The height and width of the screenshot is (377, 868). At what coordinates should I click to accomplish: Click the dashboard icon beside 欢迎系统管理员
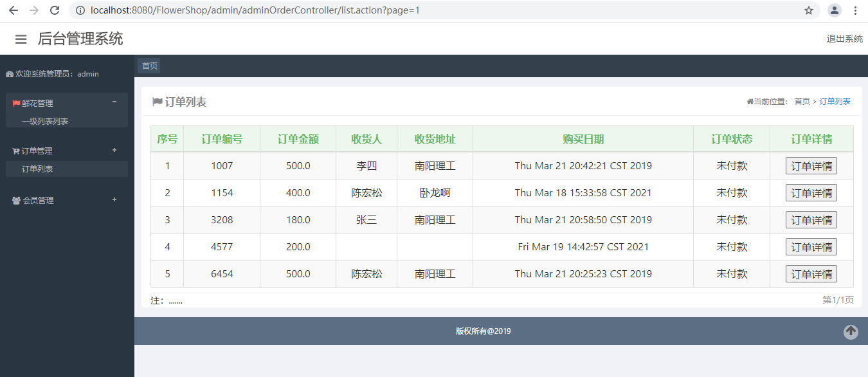pos(10,74)
